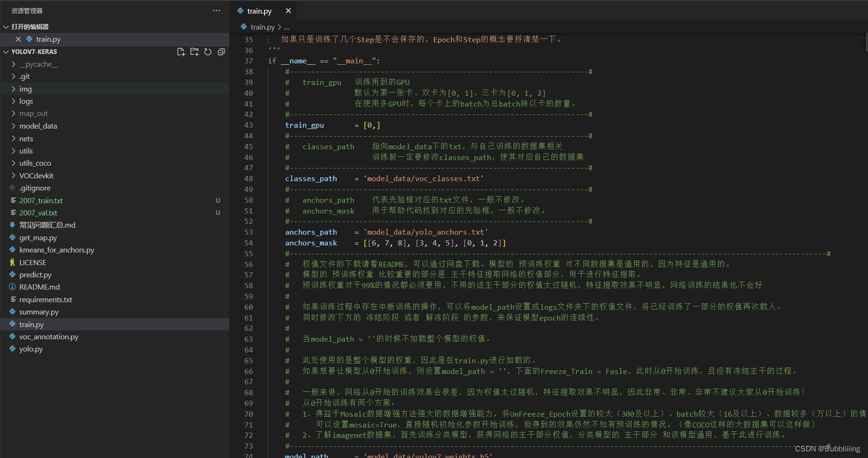Expand the .git folder

[14, 76]
